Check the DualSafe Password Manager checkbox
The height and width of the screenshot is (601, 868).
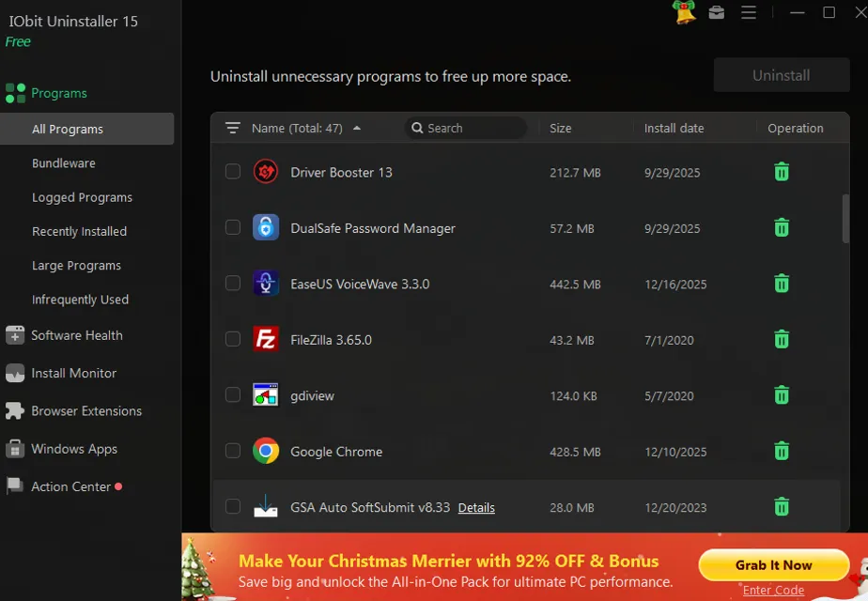pyautogui.click(x=233, y=227)
